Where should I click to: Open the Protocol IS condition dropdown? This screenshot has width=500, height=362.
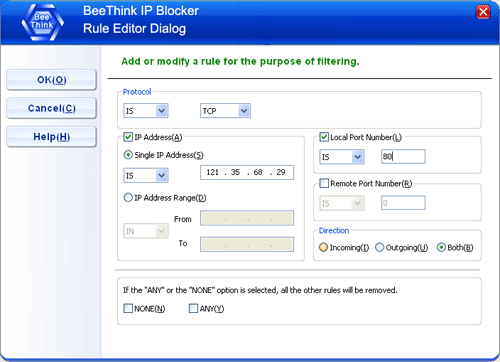pos(146,111)
